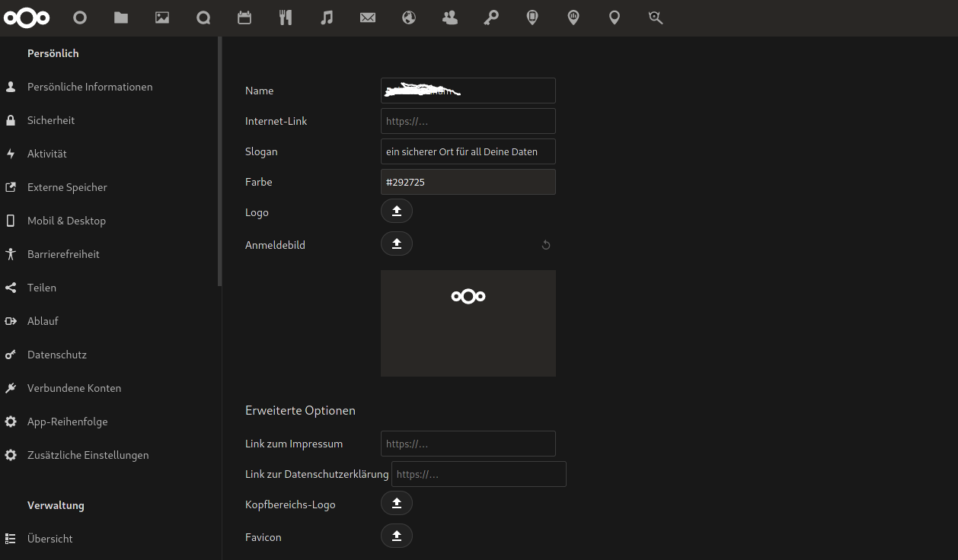Open the Music note app icon
The image size is (958, 560).
(x=327, y=17)
